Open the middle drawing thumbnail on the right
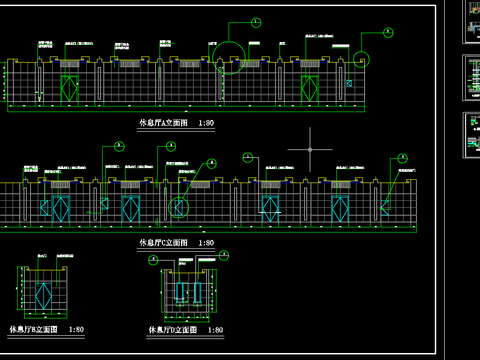The width and height of the screenshot is (480, 360). tap(472, 78)
